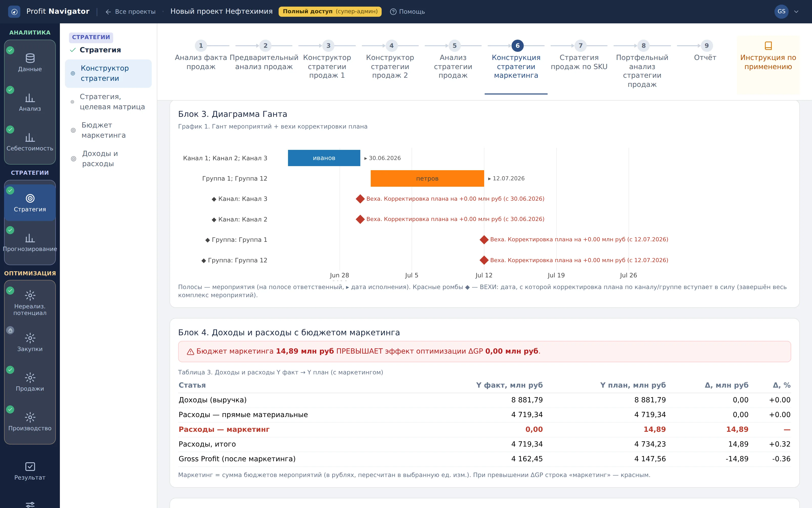This screenshot has height=508, width=812.
Task: Go to step 9 Отчёт
Action: 705,51
